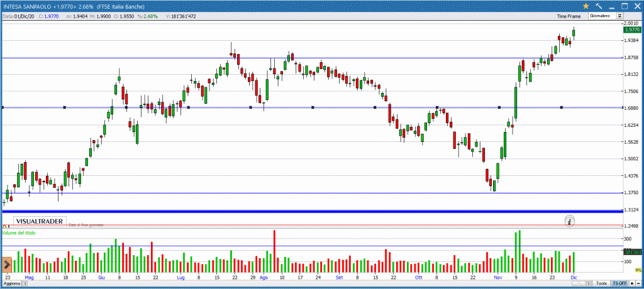Viewport: 644px width, 289px height.
Task: Click the 'O: 1.9550' open value
Action: click(x=123, y=16)
